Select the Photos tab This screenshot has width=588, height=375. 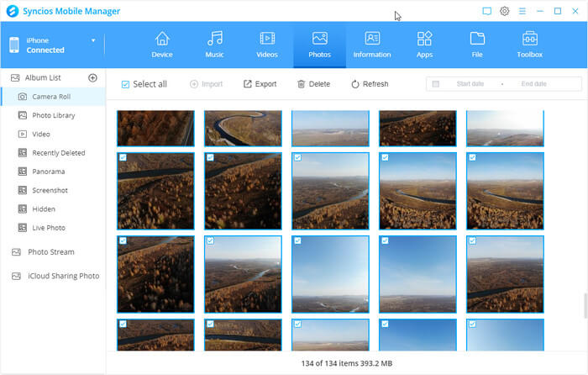(x=319, y=45)
